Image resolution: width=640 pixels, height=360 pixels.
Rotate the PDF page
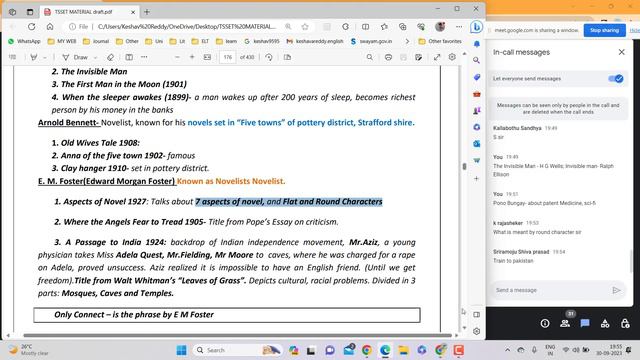(269, 57)
